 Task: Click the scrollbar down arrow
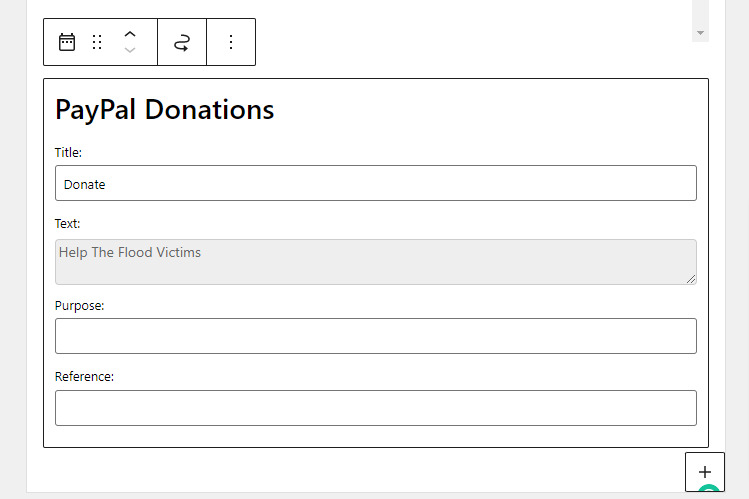tap(700, 33)
